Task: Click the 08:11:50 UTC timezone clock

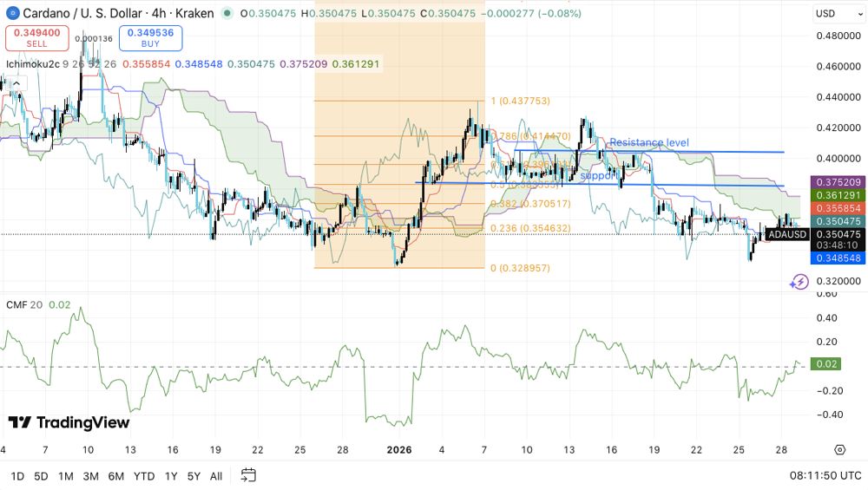Action: [x=825, y=475]
